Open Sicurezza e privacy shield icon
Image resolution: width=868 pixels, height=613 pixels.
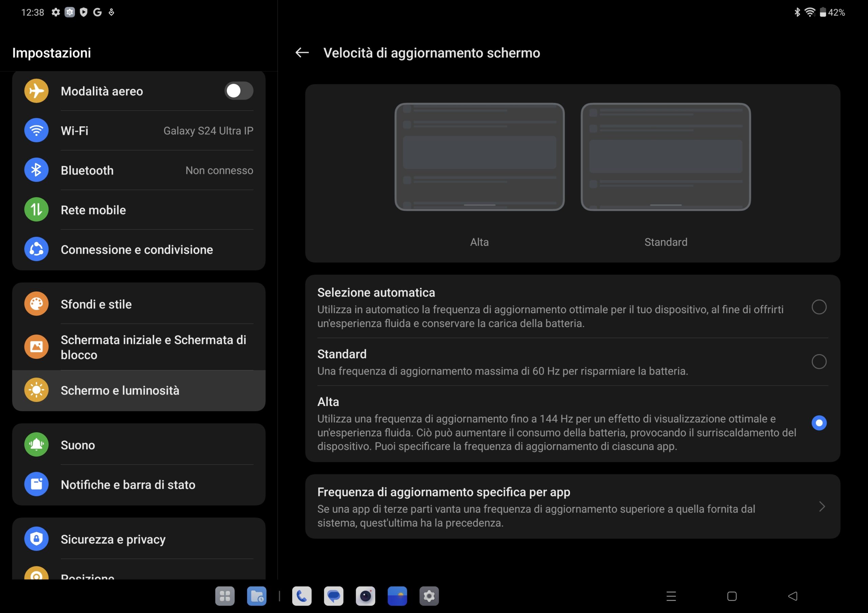(36, 539)
